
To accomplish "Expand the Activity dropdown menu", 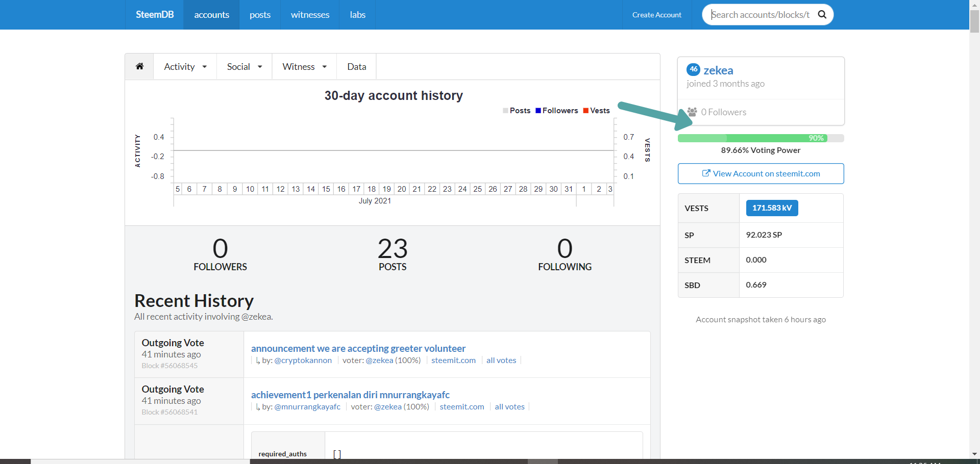I will pyautogui.click(x=185, y=66).
